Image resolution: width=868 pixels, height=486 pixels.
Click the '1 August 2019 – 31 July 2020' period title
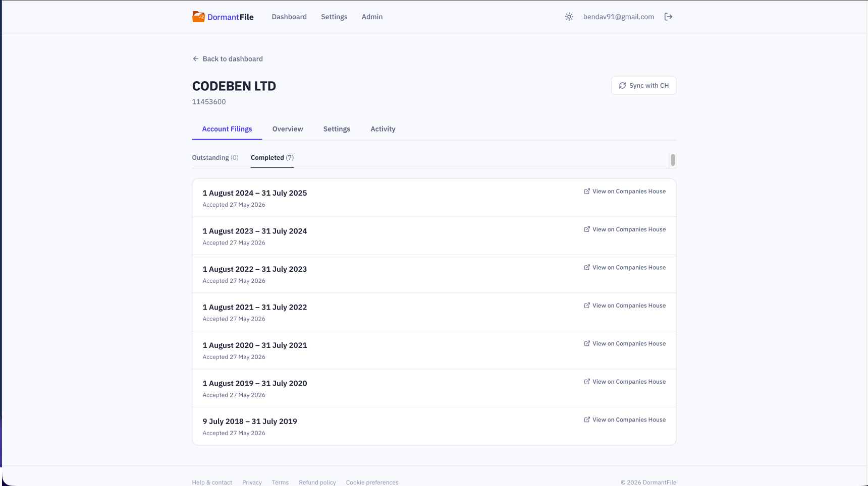coord(255,383)
